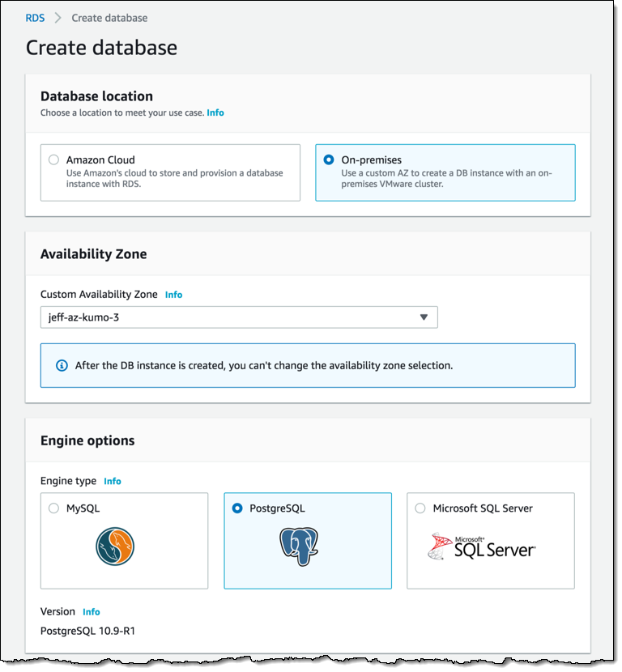Image resolution: width=622 pixels, height=672 pixels.
Task: Select the On-premises radio button
Action: (x=328, y=160)
